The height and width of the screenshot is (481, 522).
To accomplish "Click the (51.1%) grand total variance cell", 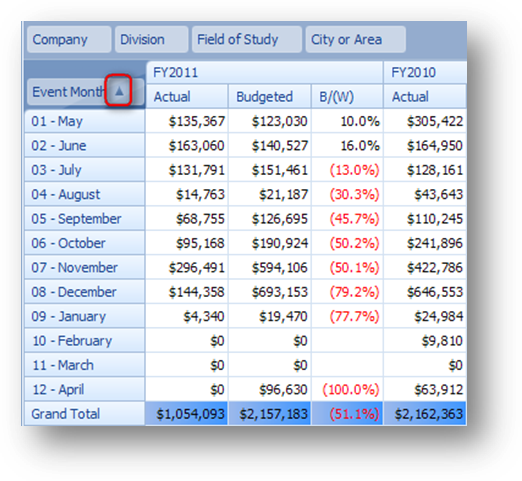I will (347, 414).
